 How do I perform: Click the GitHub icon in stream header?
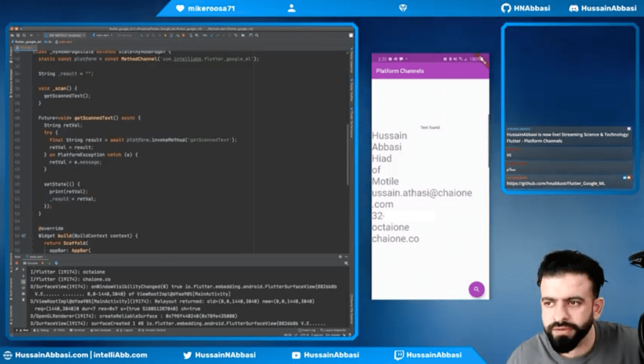click(x=506, y=8)
